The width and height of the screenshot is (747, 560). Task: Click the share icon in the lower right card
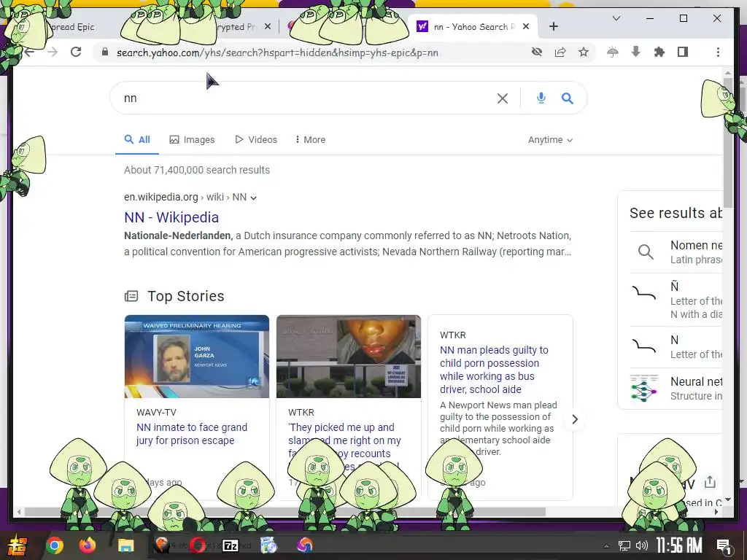[x=710, y=482]
